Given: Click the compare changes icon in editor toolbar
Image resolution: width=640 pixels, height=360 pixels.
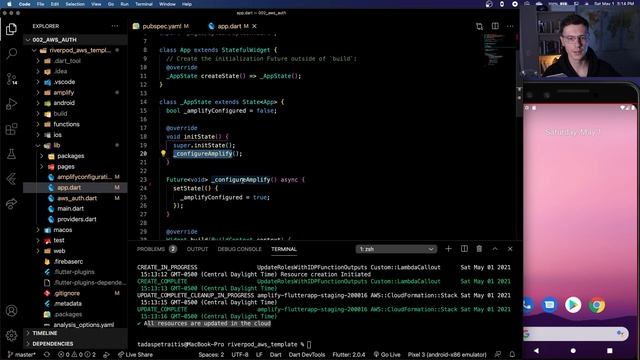Looking at the screenshot, I should pyautogui.click(x=479, y=26).
